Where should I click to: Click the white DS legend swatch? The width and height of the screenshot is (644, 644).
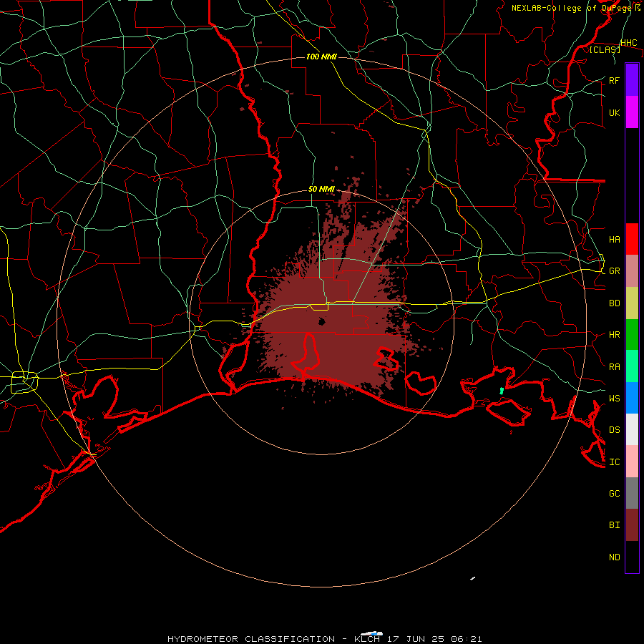point(632,429)
